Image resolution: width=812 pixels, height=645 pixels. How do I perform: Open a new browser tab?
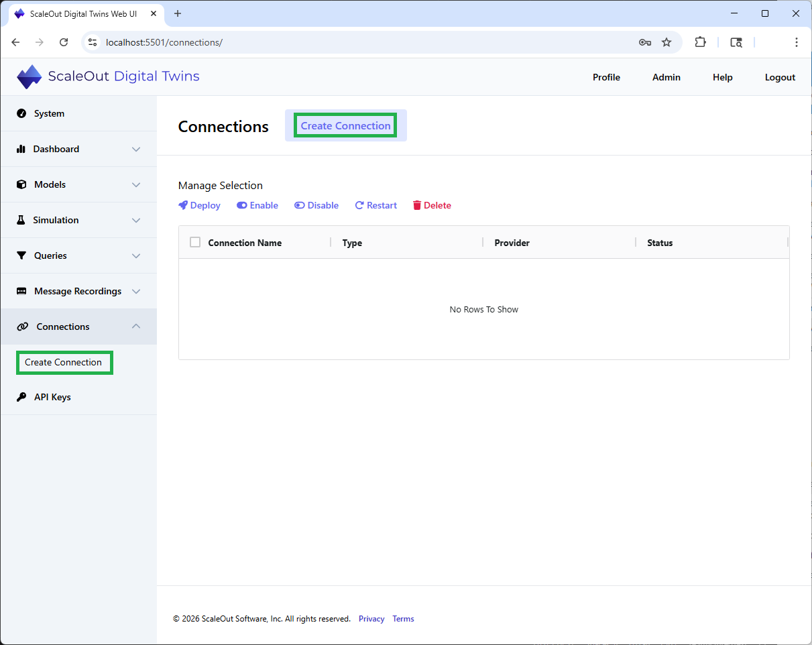coord(178,13)
